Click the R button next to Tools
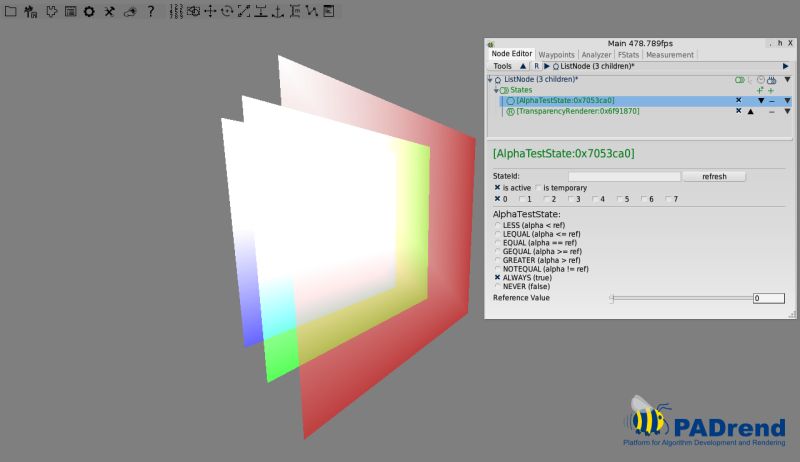Image resolution: width=800 pixels, height=462 pixels. 536,66
